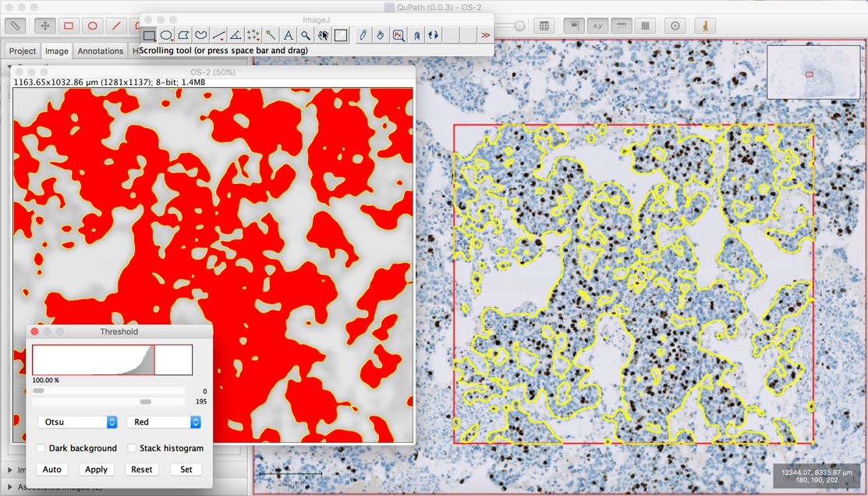This screenshot has width=868, height=496.
Task: Select ImageJ Oval selection tool
Action: coord(166,35)
